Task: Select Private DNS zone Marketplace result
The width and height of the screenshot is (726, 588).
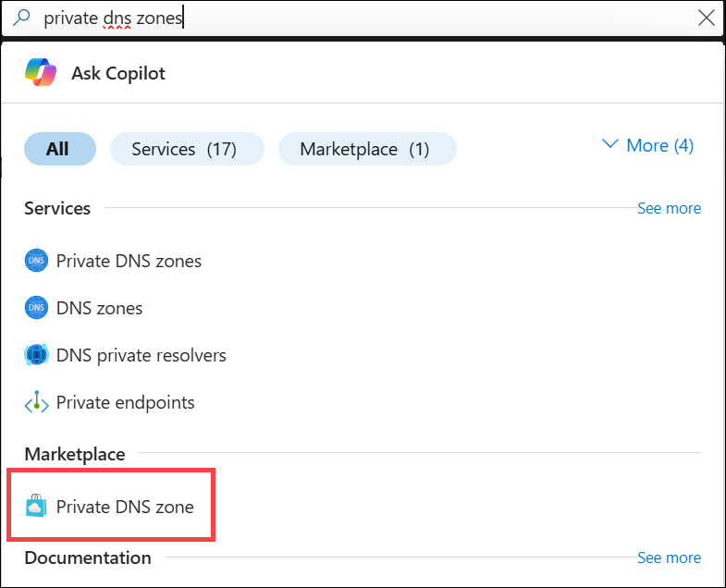Action: coord(125,506)
